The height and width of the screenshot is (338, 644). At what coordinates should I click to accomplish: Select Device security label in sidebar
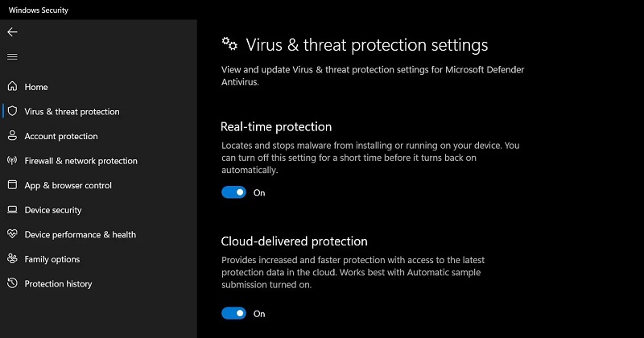point(53,210)
